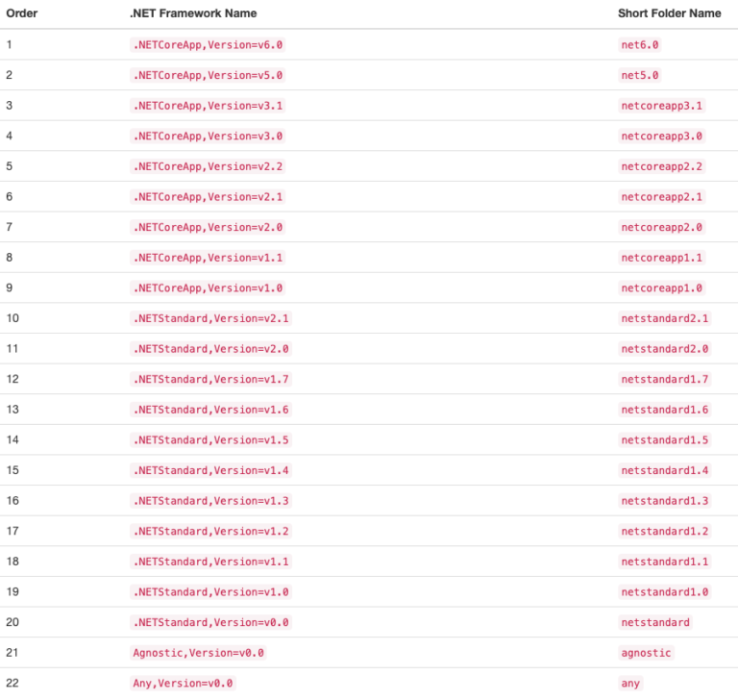Click the netstandard1.3 short folder name
The image size is (738, 700).
(x=665, y=501)
